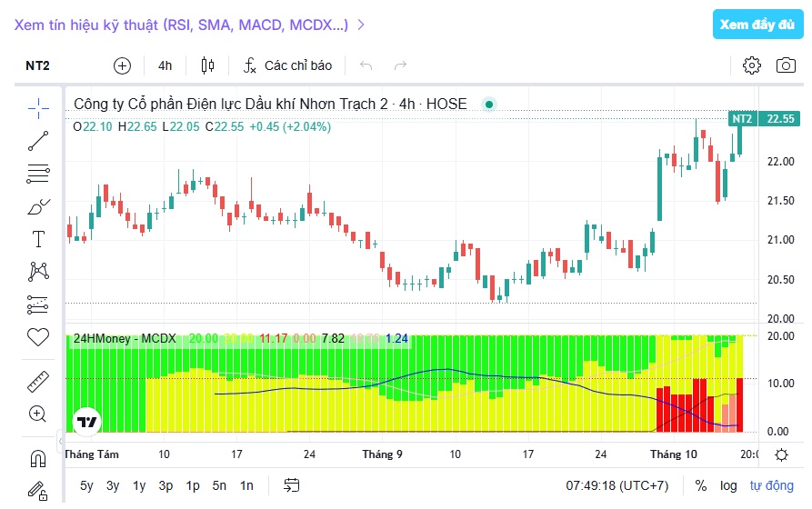Click the NT2 symbol search field
Image resolution: width=812 pixels, height=509 pixels.
[38, 65]
